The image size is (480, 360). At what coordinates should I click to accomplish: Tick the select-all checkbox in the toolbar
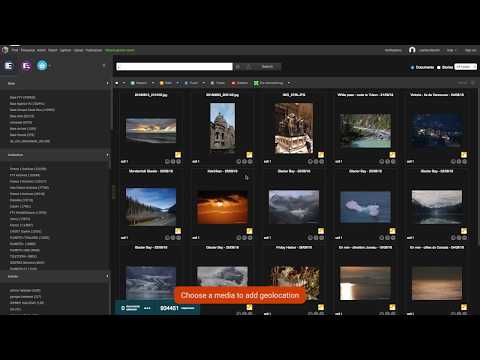tap(117, 83)
